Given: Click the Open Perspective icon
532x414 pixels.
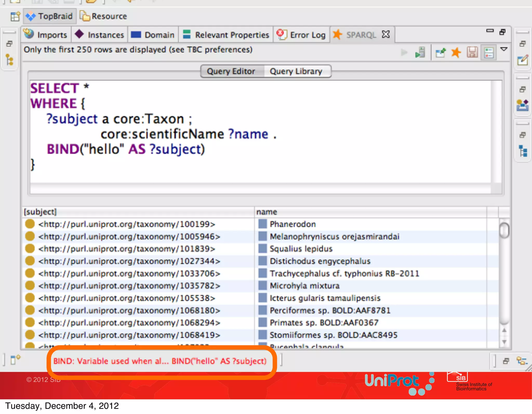Looking at the screenshot, I should (x=15, y=16).
